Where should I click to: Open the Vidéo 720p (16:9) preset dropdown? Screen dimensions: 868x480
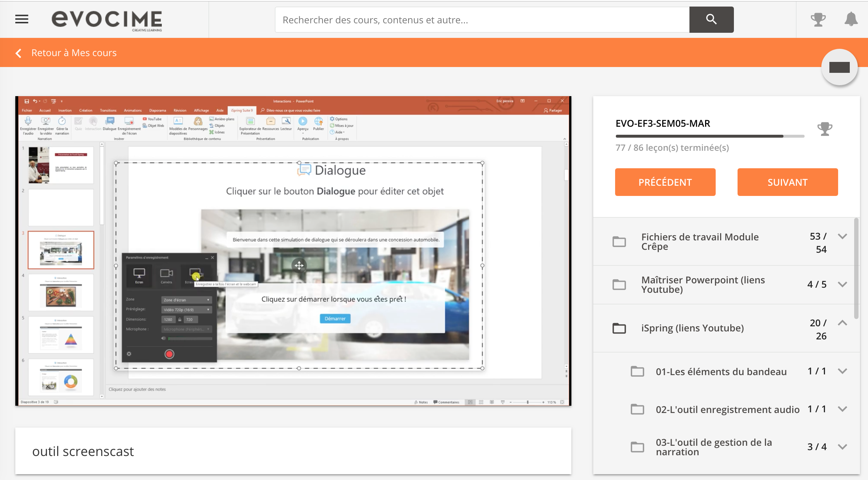point(187,310)
